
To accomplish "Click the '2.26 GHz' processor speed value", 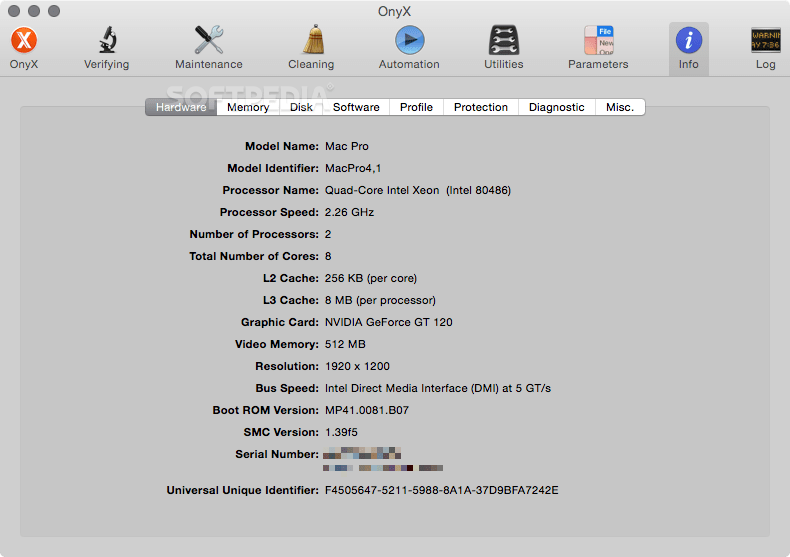I will click(349, 212).
